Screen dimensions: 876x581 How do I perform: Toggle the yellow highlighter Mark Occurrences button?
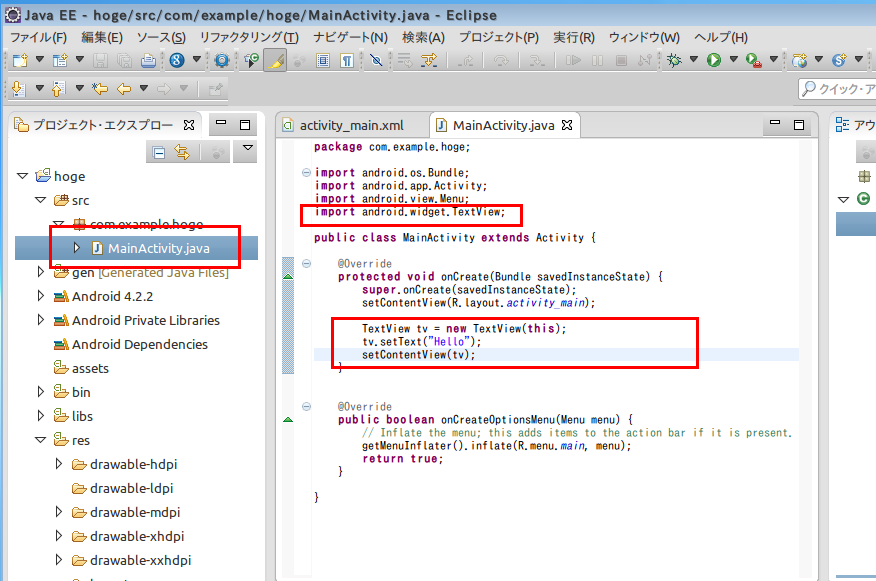(275, 60)
